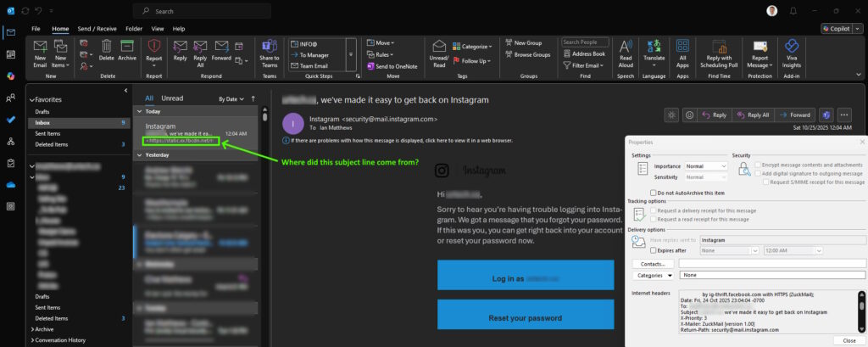Switch to the Send / Receive tab
The image size is (868, 347).
pyautogui.click(x=97, y=29)
